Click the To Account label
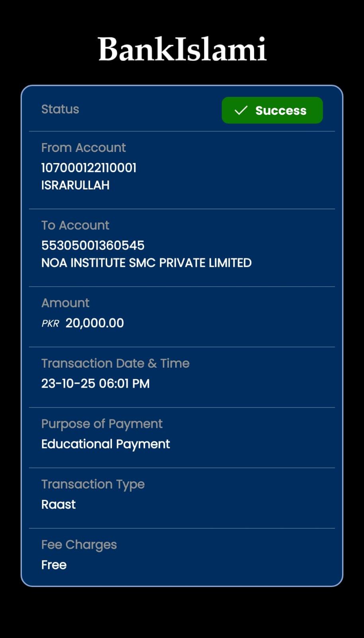This screenshot has height=638, width=364. (75, 225)
